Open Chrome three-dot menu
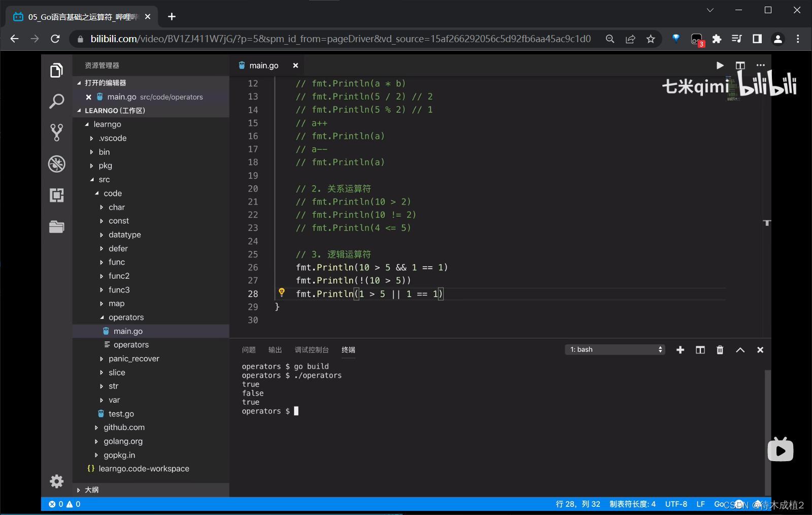Screen dimensions: 812x515 coord(798,39)
